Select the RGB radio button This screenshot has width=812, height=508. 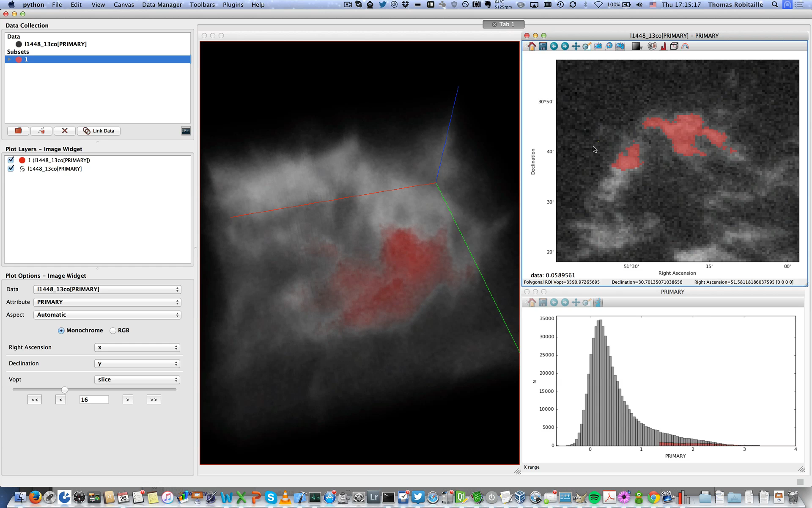113,331
